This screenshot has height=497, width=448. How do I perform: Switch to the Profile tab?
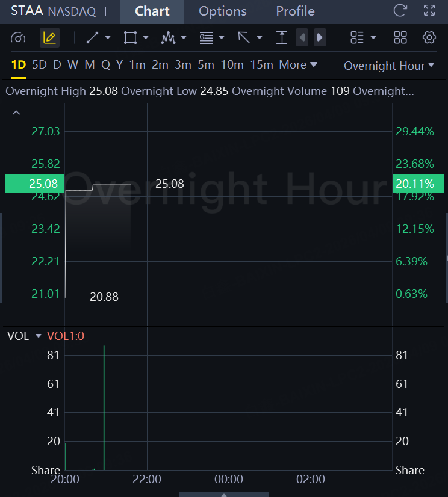[295, 11]
